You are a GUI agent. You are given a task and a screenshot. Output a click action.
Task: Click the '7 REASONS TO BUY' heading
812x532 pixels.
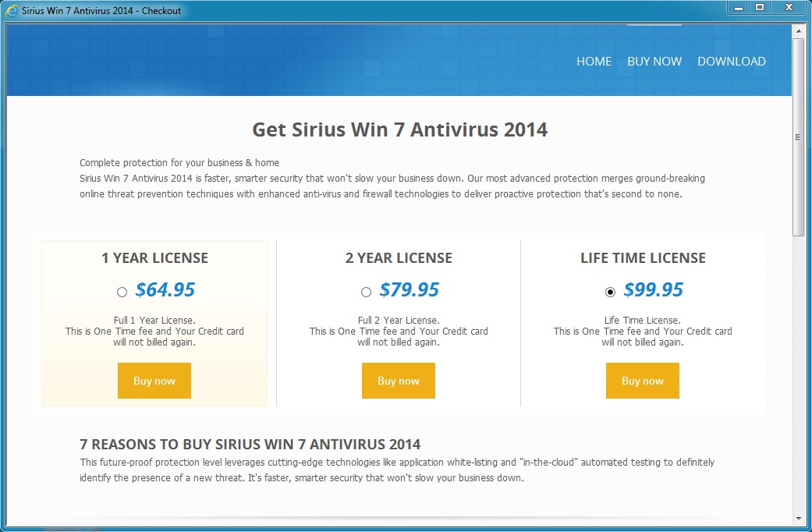coord(250,445)
